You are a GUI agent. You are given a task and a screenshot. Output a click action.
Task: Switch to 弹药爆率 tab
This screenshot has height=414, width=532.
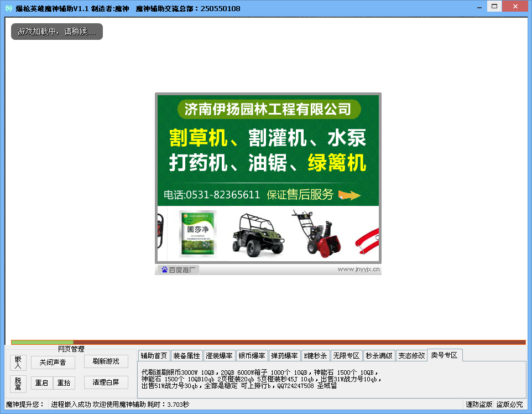(x=284, y=355)
